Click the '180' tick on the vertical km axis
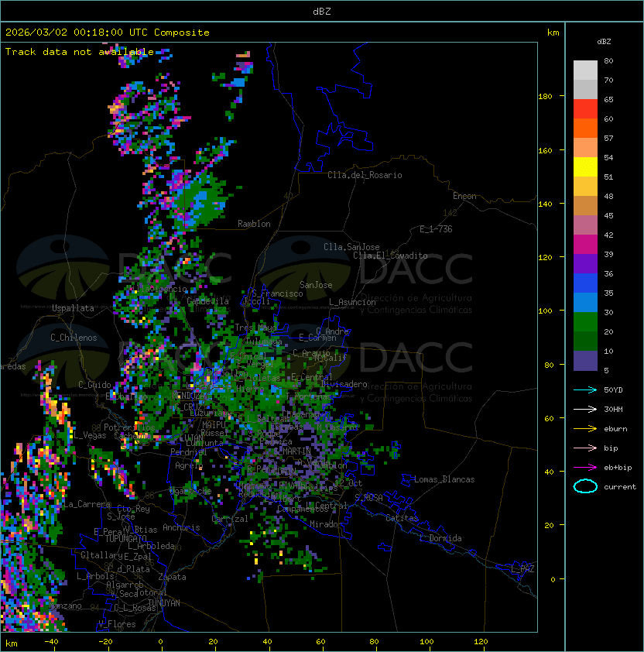 click(x=545, y=97)
